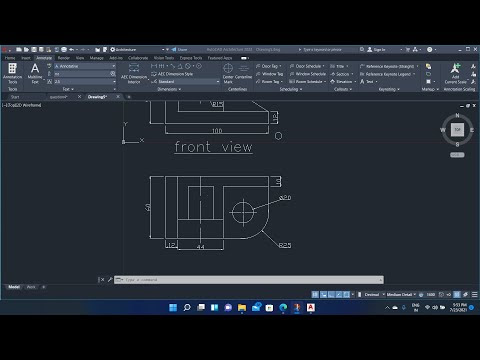Click the Undo arrow in quick access toolbar

pos(71,49)
